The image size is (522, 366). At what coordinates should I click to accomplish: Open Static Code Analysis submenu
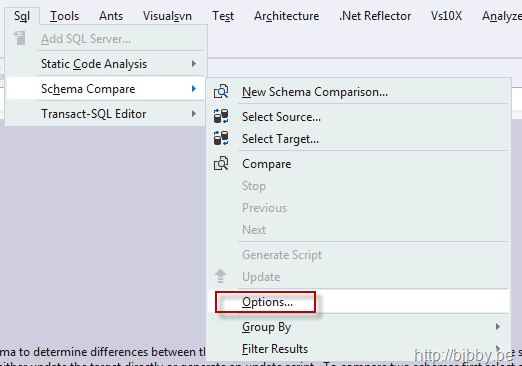point(105,64)
